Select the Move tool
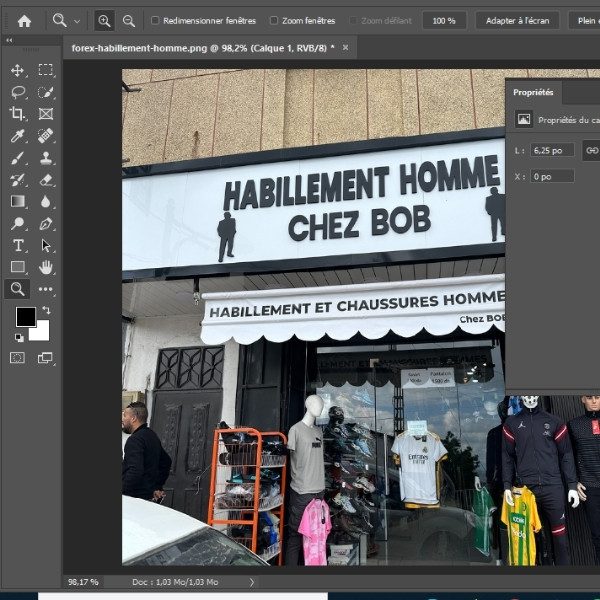This screenshot has height=600, width=600. coord(17,70)
